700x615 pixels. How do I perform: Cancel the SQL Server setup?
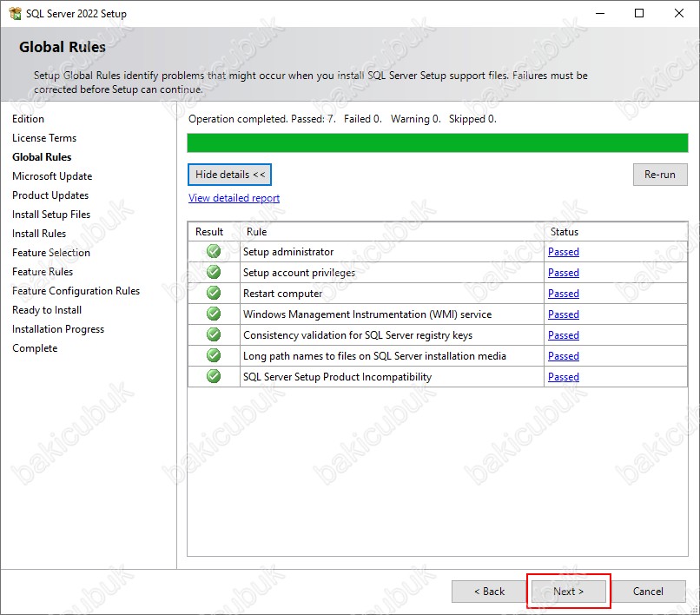tap(648, 592)
